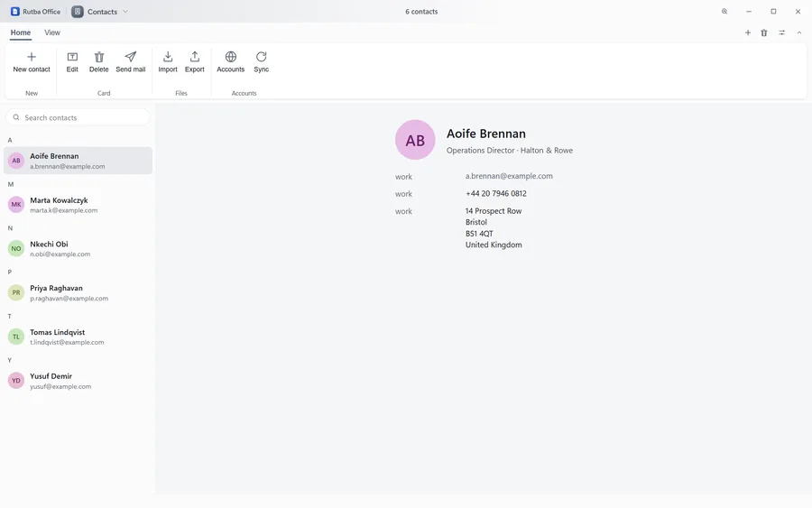Click the 14 Prospect Row address line
This screenshot has height=508, width=812.
tap(493, 211)
